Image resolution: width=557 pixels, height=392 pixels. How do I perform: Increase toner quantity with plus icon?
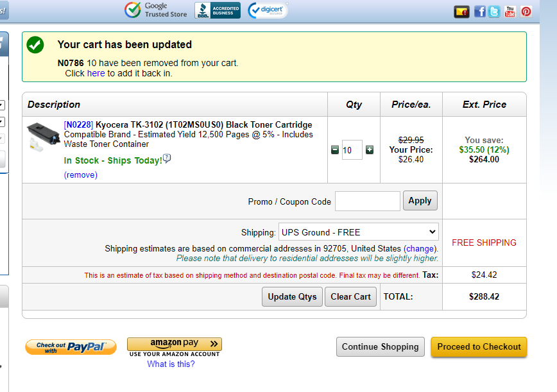pos(370,150)
